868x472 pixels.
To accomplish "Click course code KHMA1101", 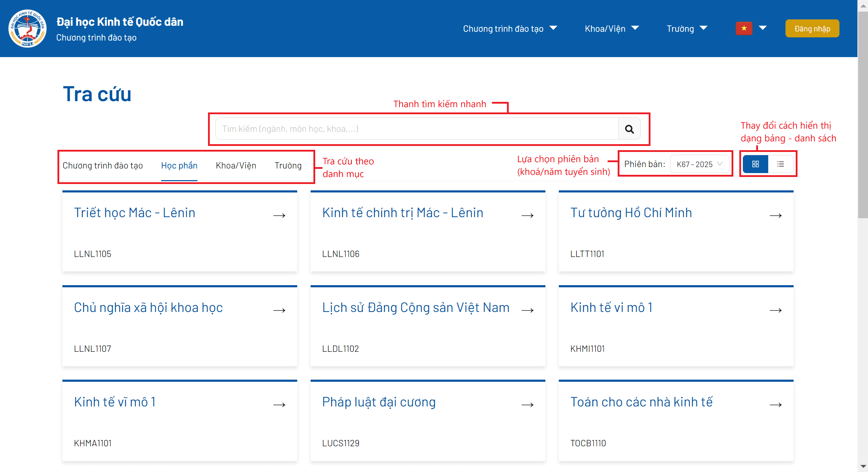I will [93, 443].
